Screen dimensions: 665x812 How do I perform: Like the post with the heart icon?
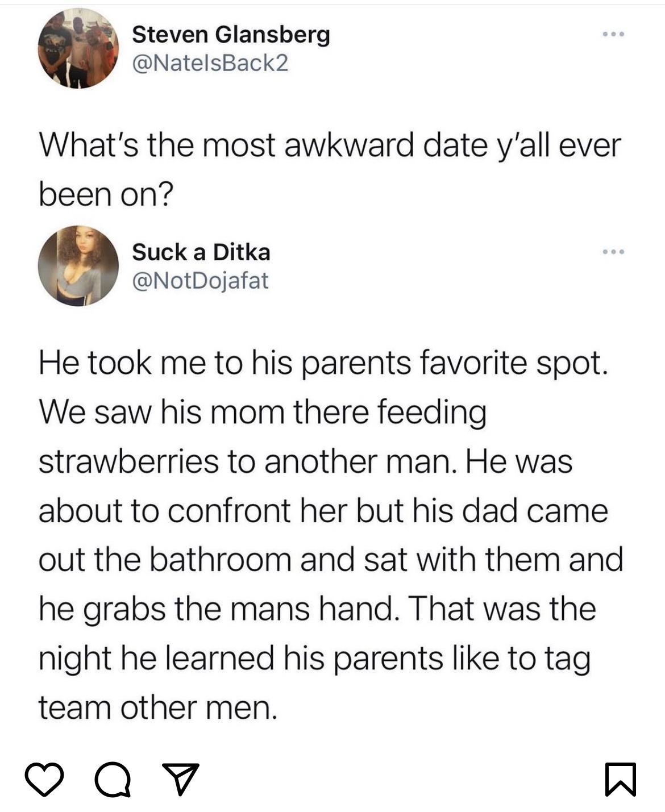tap(44, 778)
